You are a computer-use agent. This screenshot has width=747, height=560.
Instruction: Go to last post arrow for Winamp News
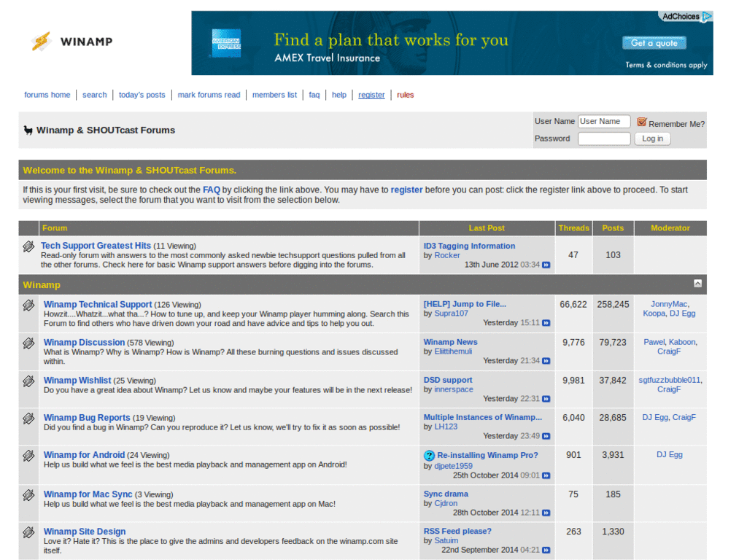click(546, 361)
